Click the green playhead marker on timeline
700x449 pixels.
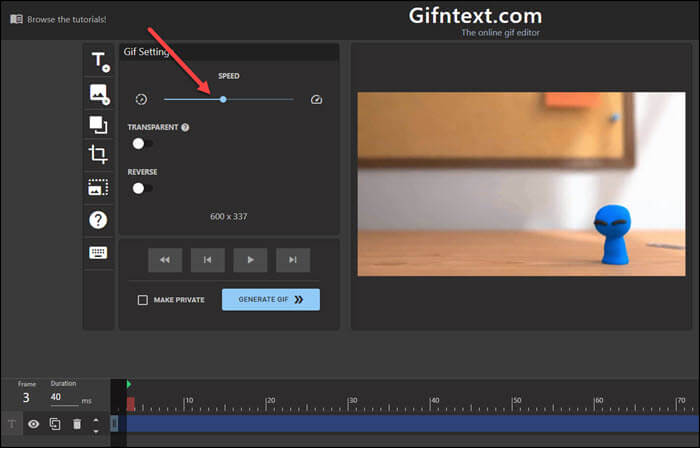[129, 384]
